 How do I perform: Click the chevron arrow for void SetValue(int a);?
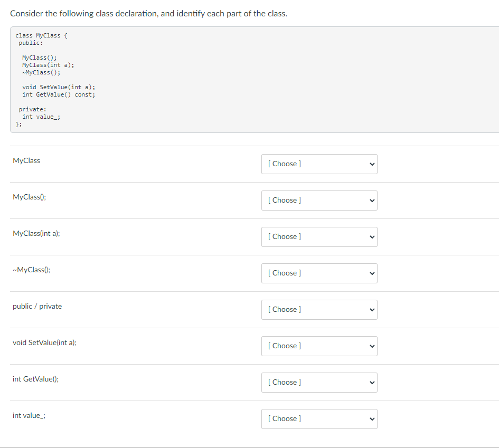(372, 346)
